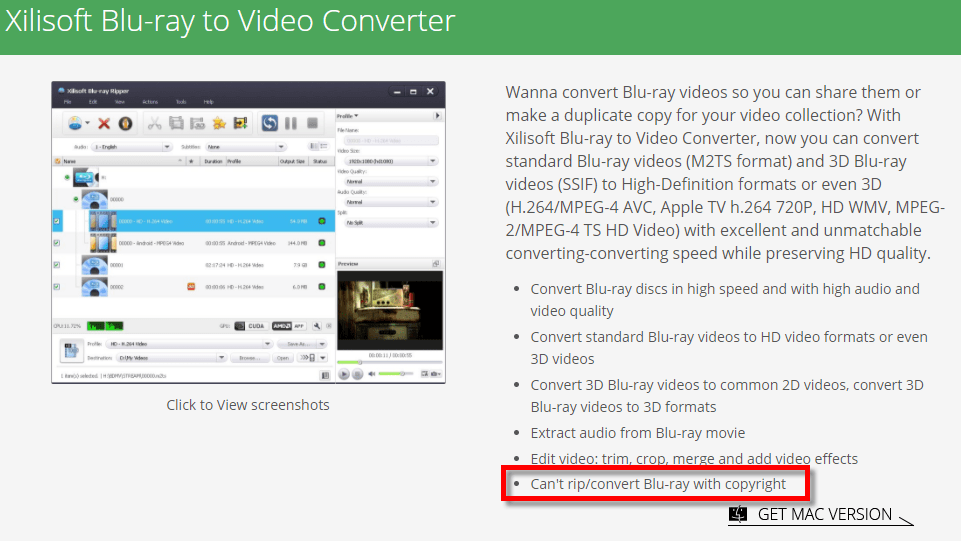Click the yellow stars toolbar icon

219,123
